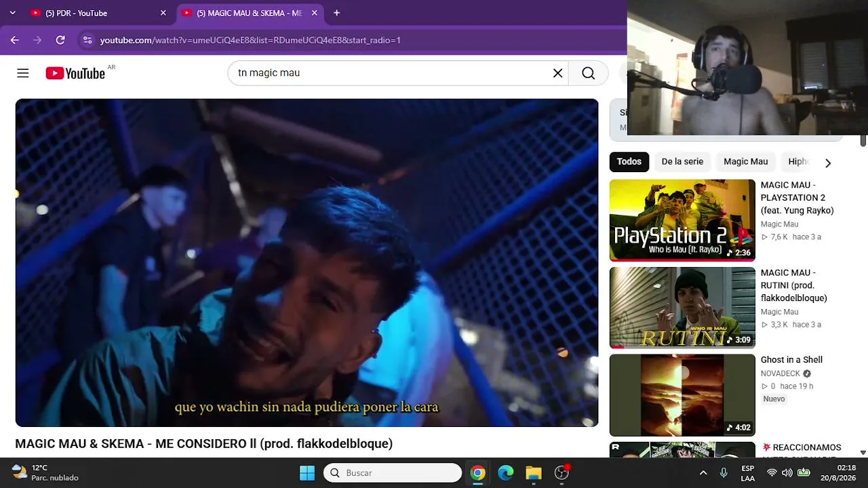Open the Windows Start menu
Image resolution: width=868 pixels, height=488 pixels.
[x=307, y=472]
